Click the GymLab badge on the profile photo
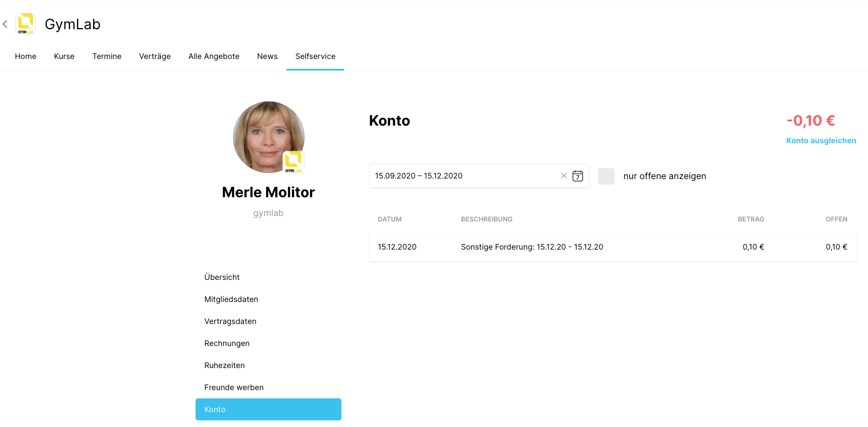The image size is (868, 427). point(293,162)
